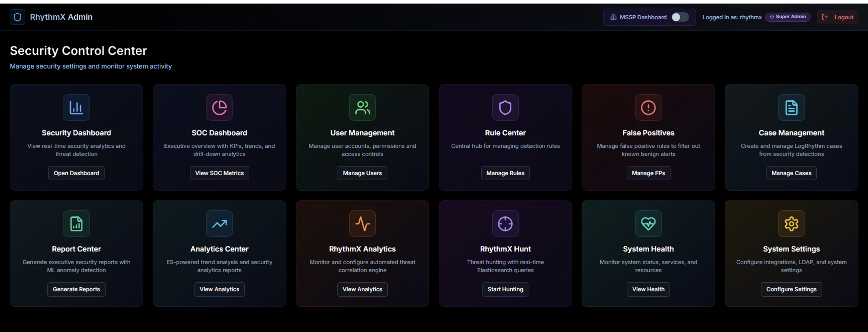
Task: Click the RhythmX Hunt crosshair icon
Action: click(505, 224)
